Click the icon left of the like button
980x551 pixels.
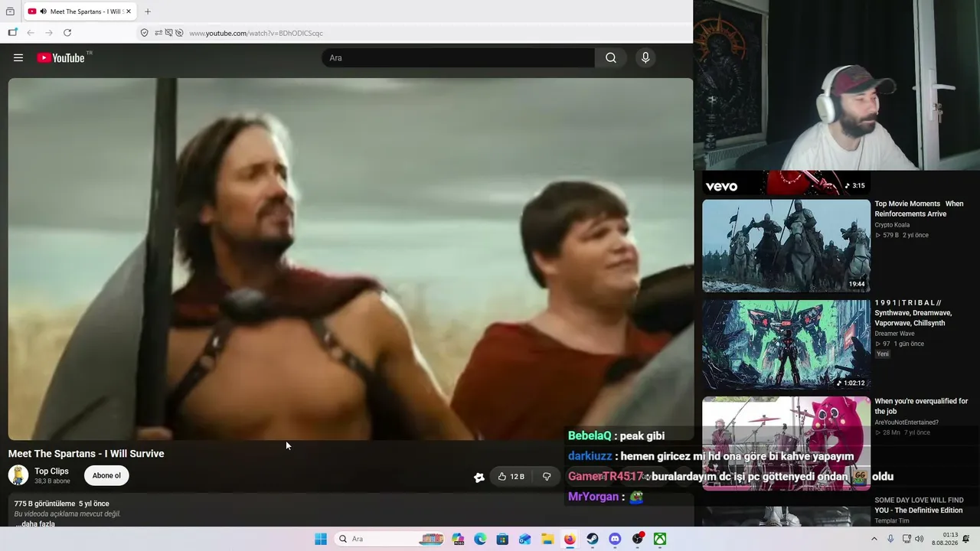pos(479,477)
